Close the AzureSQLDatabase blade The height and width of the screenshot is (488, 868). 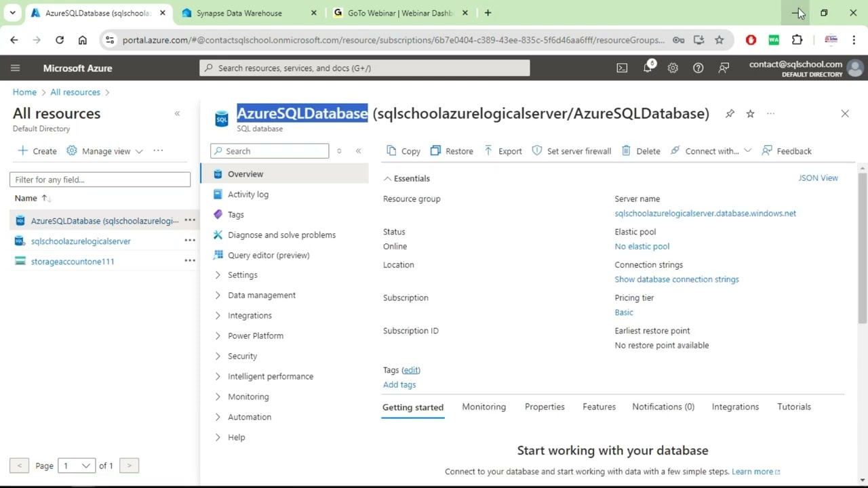tap(845, 114)
